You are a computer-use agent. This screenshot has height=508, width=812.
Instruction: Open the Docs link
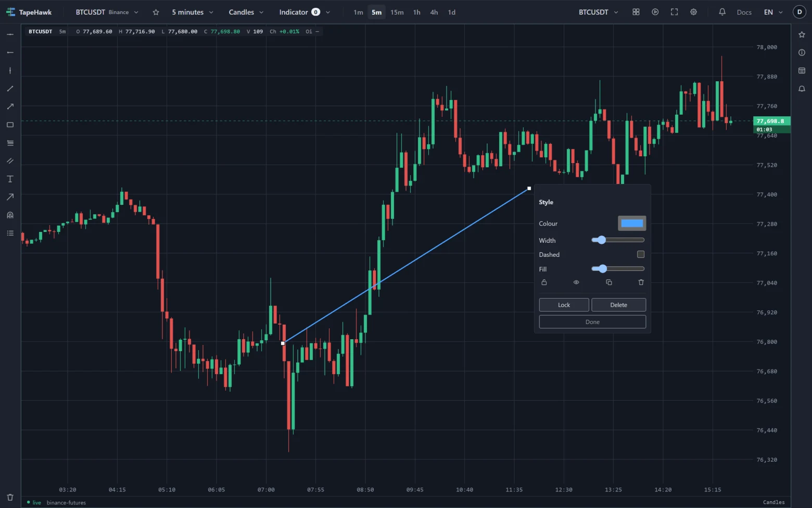744,12
